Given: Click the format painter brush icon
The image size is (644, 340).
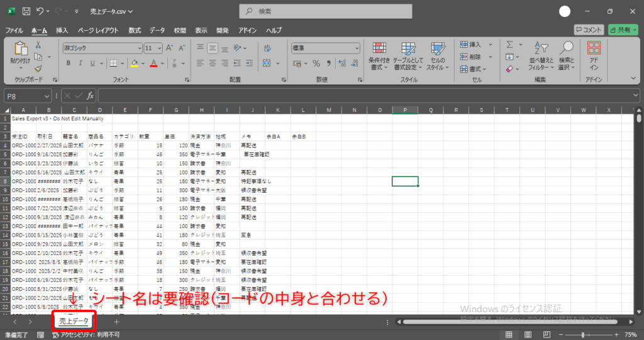Looking at the screenshot, I should pyautogui.click(x=38, y=69).
